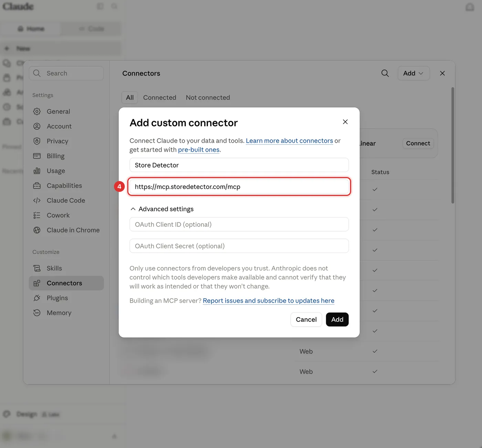Cancel adding the custom connector
This screenshot has width=482, height=448.
(306, 320)
